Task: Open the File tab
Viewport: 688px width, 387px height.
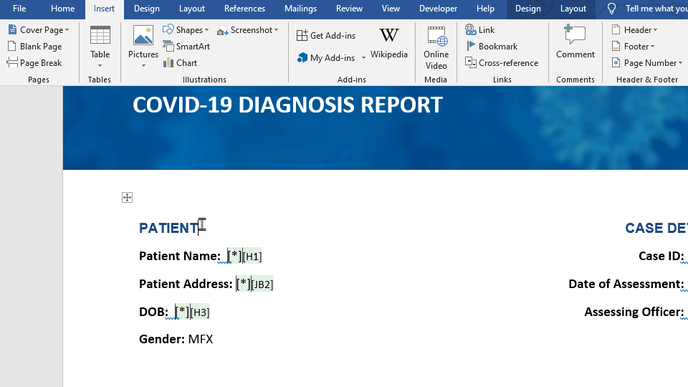Action: coord(19,9)
